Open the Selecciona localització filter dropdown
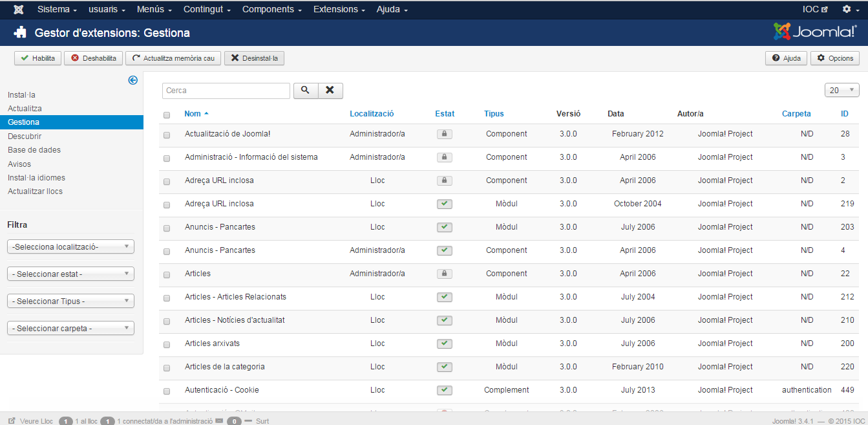Viewport: 868px width, 425px height. click(70, 246)
